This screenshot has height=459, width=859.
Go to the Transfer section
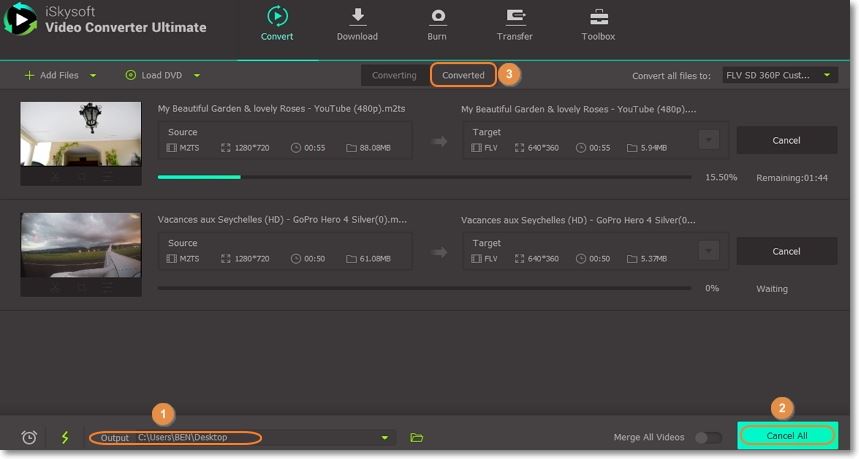(515, 17)
